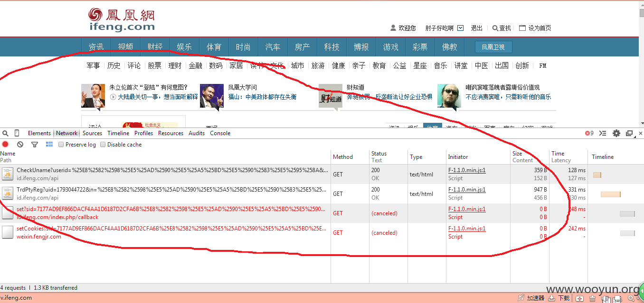The height and width of the screenshot is (303, 644).
Task: Click the 查找 search magnifier icon
Action: point(495,28)
